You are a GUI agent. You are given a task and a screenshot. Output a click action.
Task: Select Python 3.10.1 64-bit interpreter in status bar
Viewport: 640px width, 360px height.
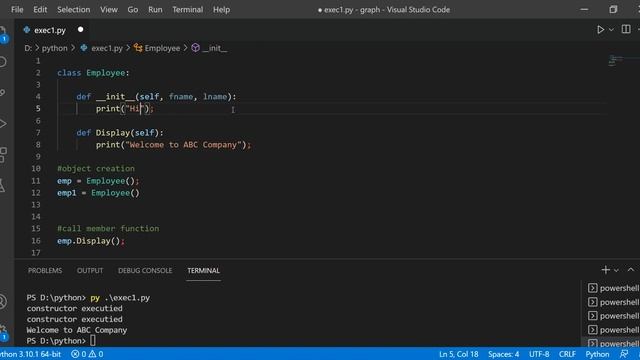(31, 354)
